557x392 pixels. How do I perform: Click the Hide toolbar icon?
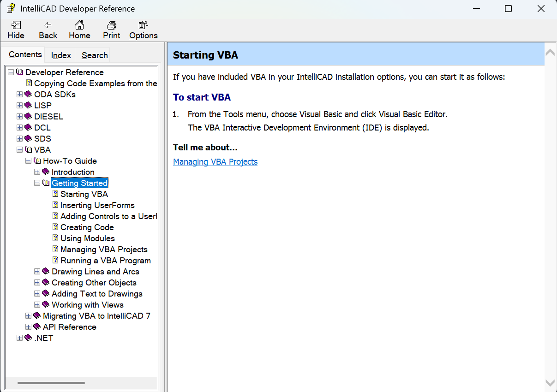pyautogui.click(x=16, y=25)
